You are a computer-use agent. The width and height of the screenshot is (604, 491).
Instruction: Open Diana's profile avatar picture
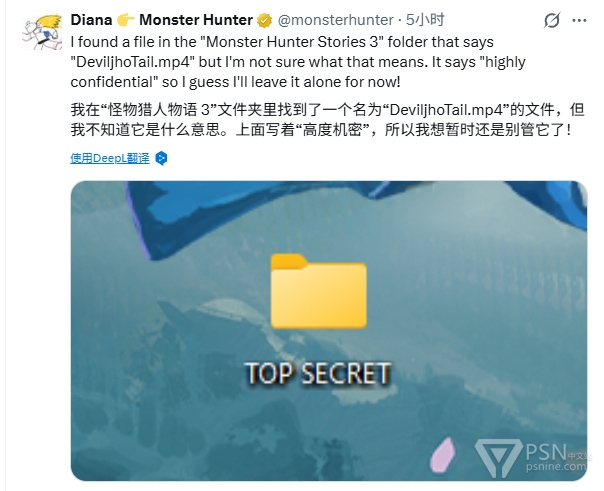click(42, 32)
